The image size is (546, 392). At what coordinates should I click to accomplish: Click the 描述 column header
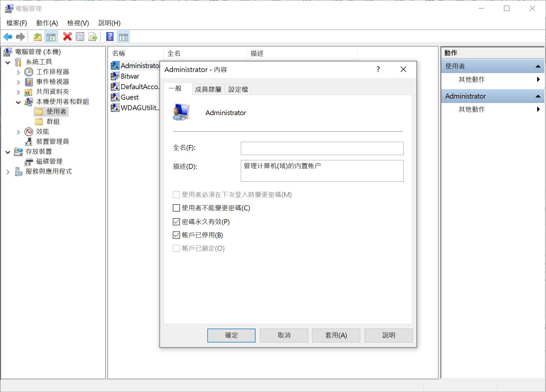[302, 53]
